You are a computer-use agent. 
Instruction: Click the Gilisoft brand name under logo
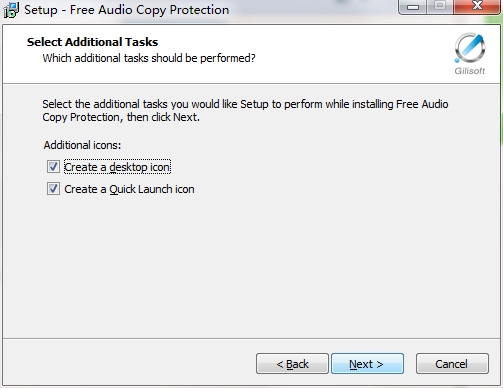[470, 71]
